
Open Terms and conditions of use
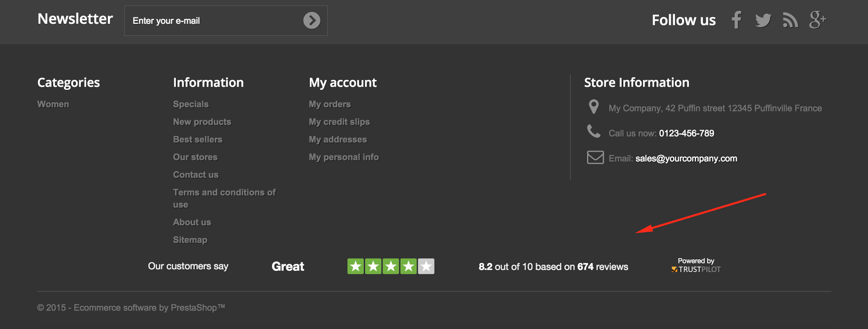coord(224,198)
